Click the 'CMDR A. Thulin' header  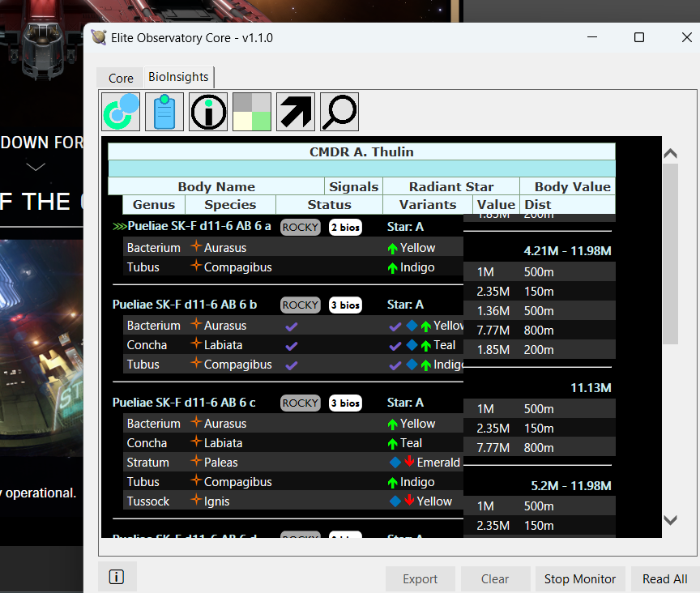click(361, 151)
